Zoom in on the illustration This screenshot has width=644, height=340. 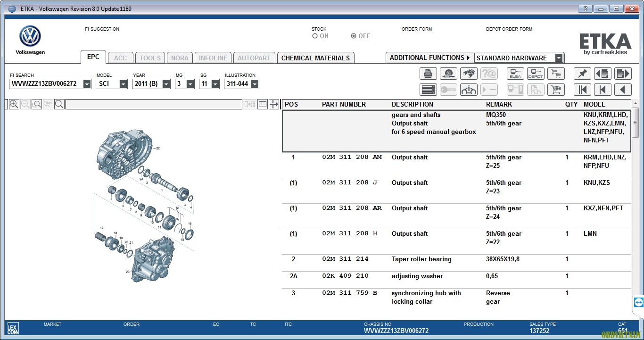14,104
